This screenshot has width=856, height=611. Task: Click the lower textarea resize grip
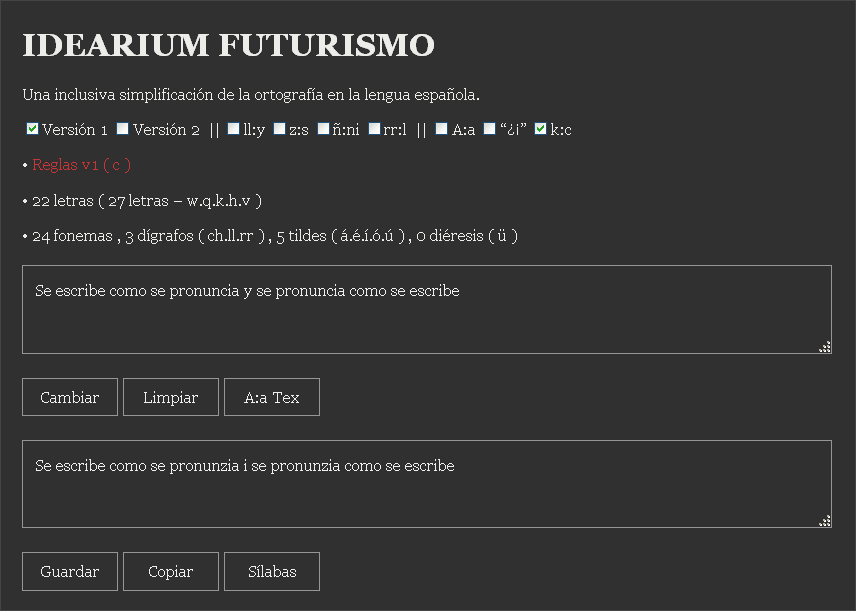coord(826,521)
